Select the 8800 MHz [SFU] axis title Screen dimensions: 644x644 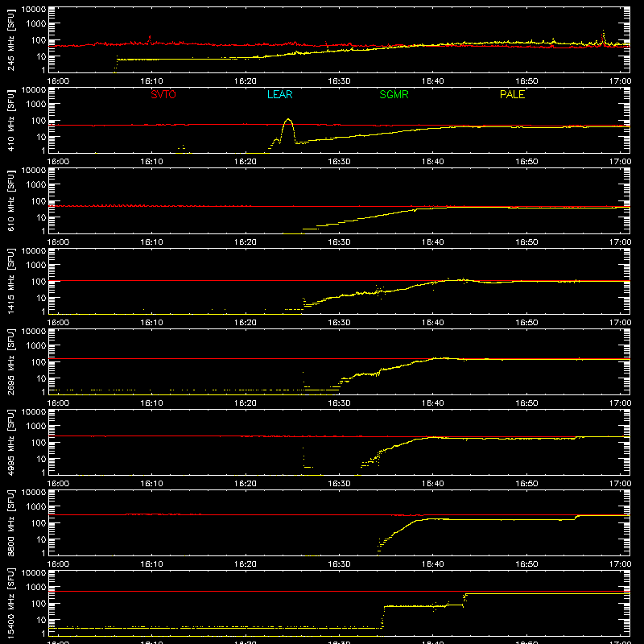[10, 522]
